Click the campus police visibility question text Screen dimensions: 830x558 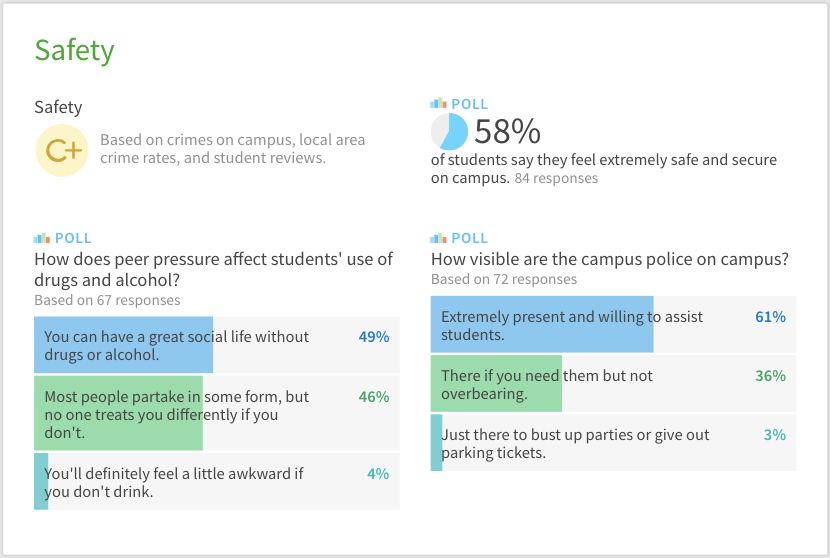coord(609,260)
